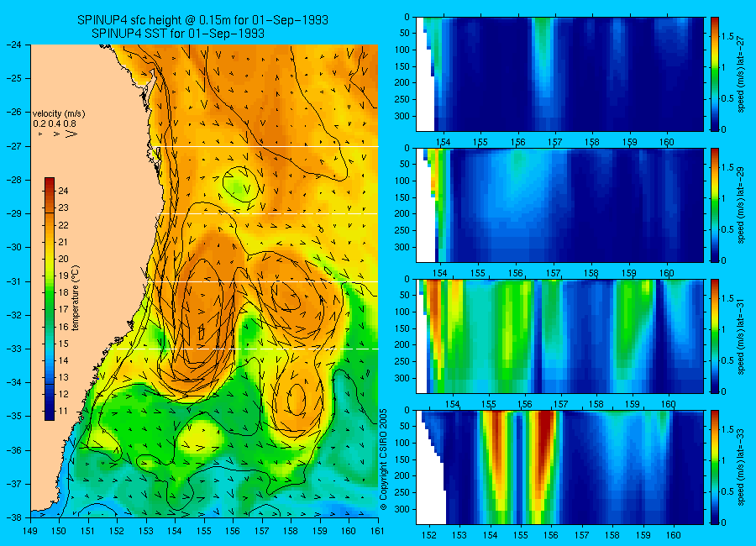
Task: Click the speed colorbar beside the lat=-29 panel
Action: pyautogui.click(x=715, y=205)
